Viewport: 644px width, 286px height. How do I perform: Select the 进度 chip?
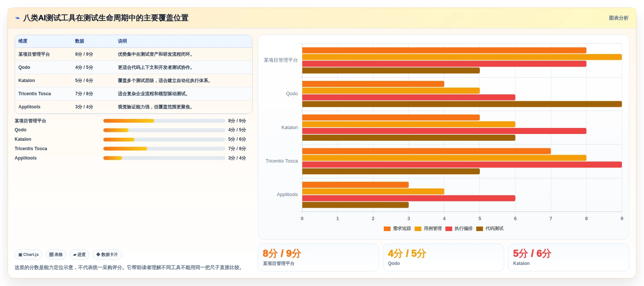pyautogui.click(x=79, y=255)
